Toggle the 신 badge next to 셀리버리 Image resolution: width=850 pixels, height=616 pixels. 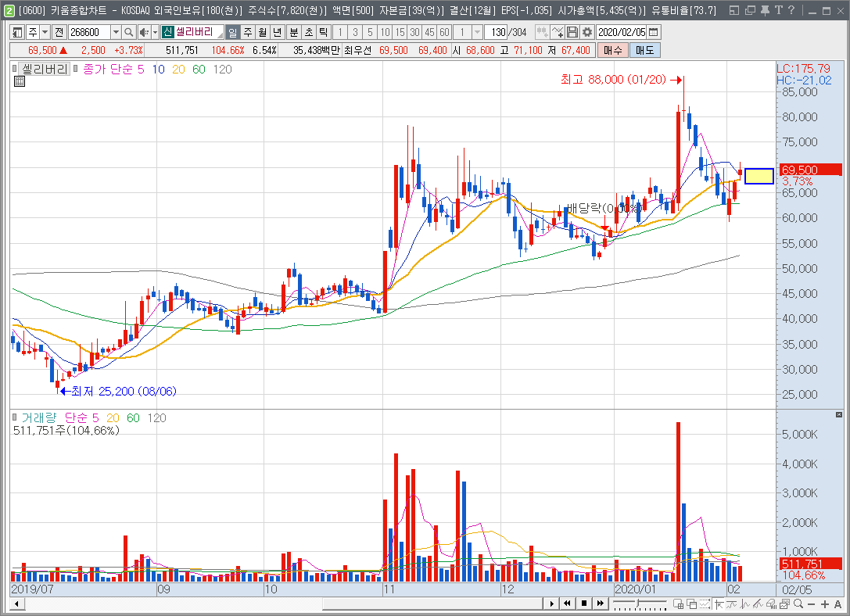167,33
